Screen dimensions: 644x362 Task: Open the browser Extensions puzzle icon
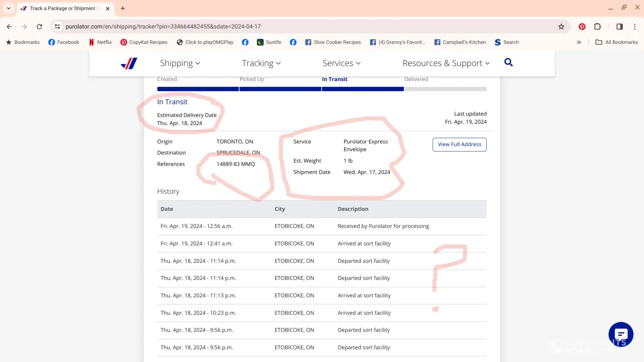[597, 26]
